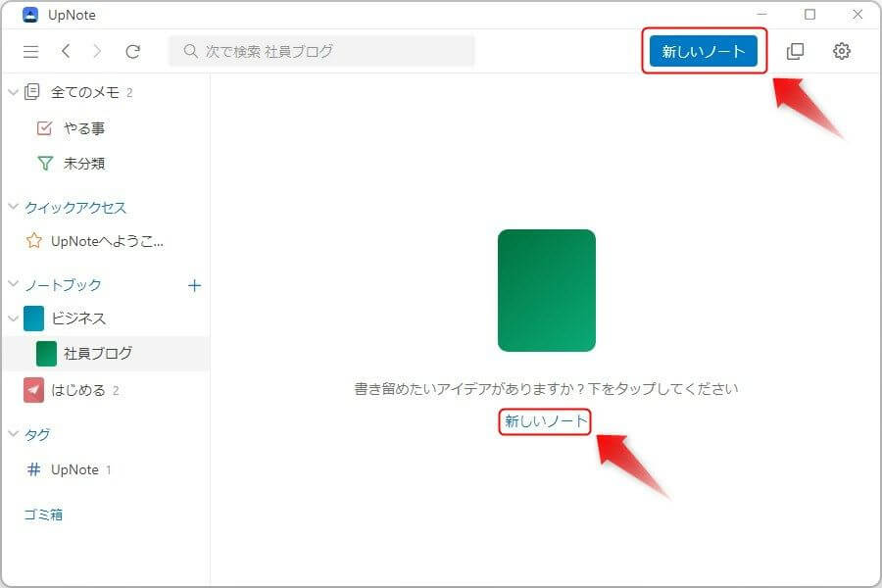
Task: Collapse the ノートブック section chevron
Action: [14, 284]
